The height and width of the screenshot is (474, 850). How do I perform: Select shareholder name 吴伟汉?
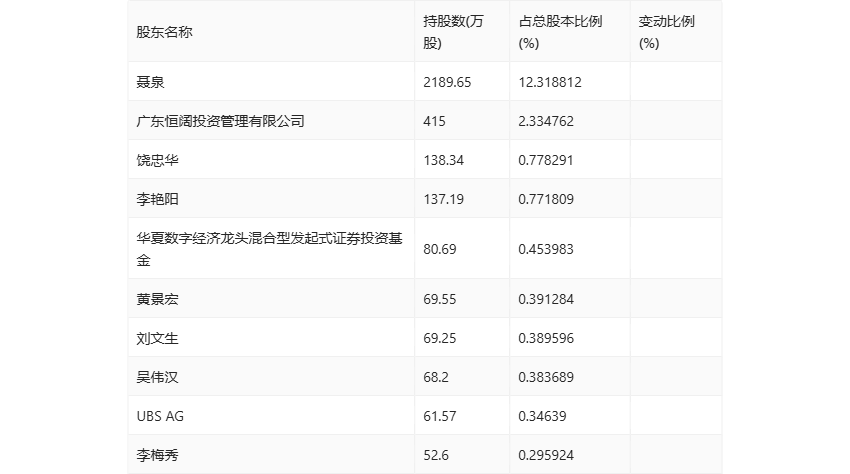coord(157,377)
